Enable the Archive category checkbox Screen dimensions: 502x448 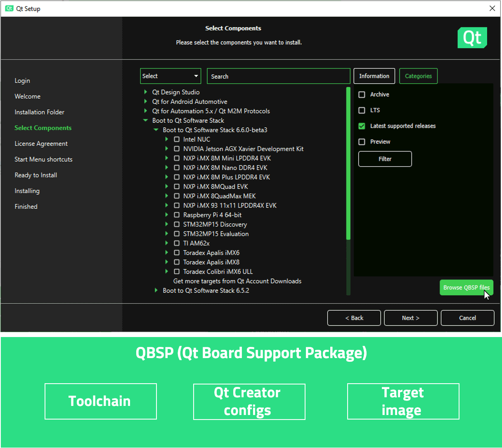(x=362, y=94)
